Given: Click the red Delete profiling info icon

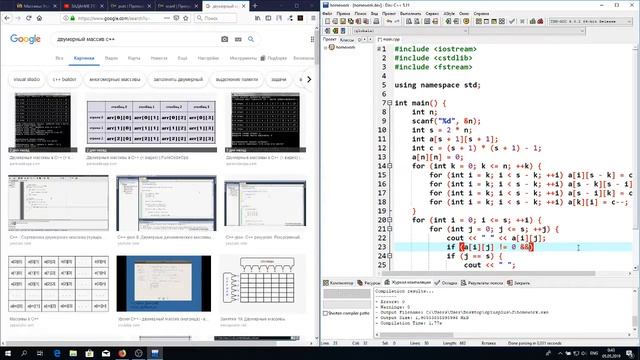Looking at the screenshot, I should [x=540, y=21].
